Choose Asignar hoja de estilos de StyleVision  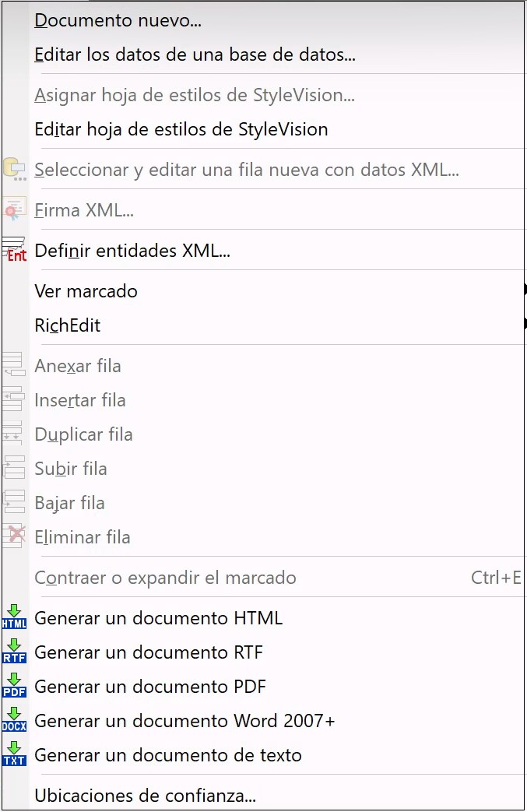click(195, 96)
